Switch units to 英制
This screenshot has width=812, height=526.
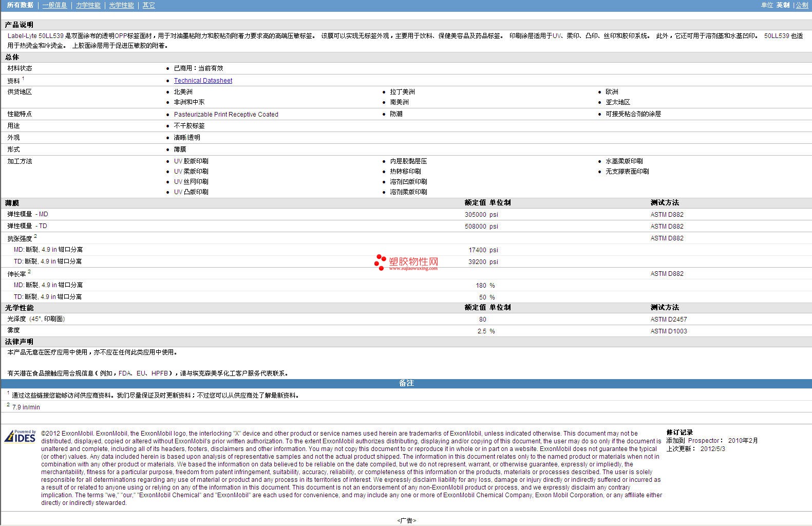(783, 5)
